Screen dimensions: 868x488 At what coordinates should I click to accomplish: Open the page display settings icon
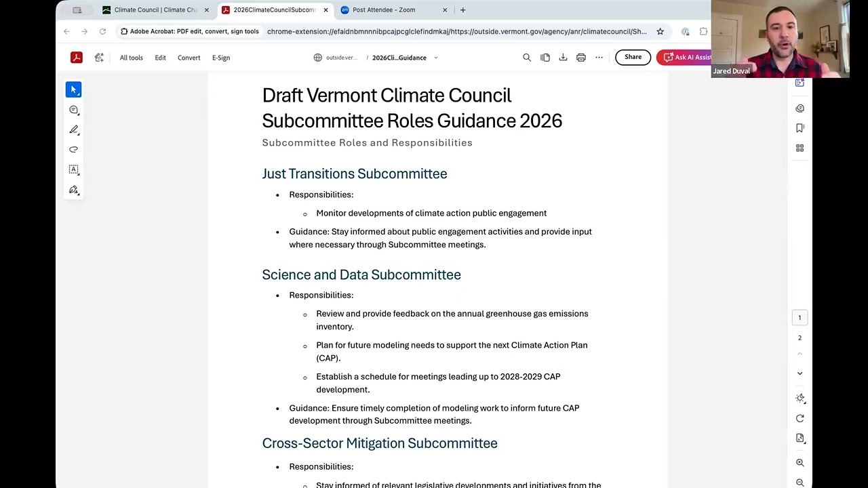tap(800, 438)
